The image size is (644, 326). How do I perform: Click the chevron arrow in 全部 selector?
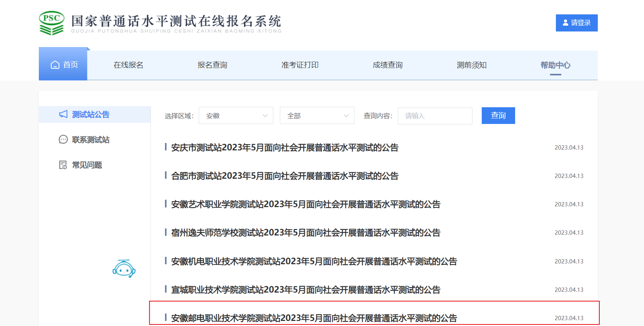346,116
